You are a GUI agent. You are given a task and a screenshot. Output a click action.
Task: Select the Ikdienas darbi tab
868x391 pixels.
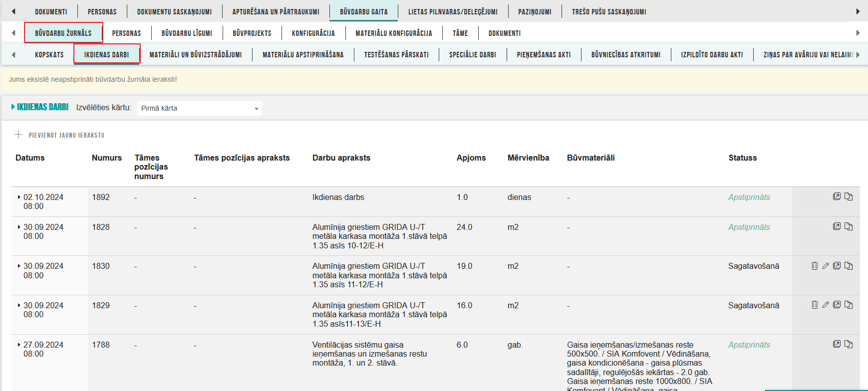click(x=107, y=54)
